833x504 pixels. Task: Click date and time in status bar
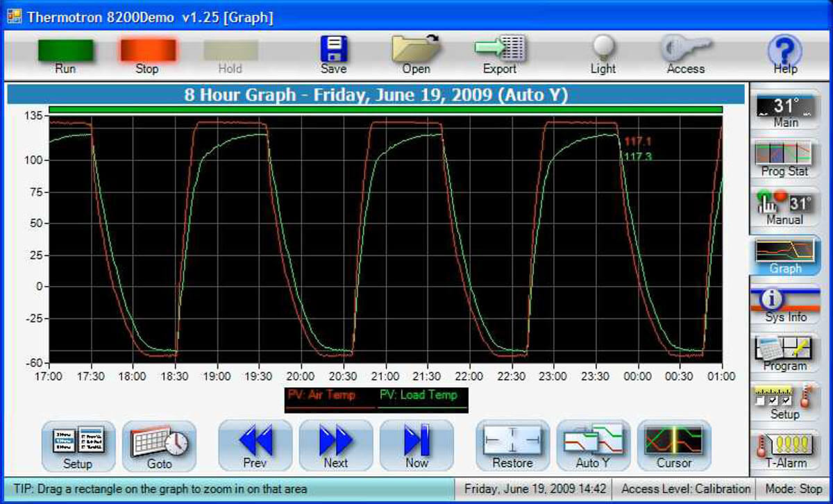535,489
